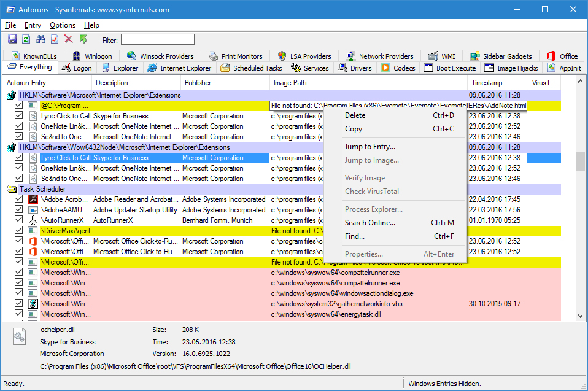Sort by Autorun Entry column header
Image resolution: width=588 pixels, height=391 pixels.
47,83
